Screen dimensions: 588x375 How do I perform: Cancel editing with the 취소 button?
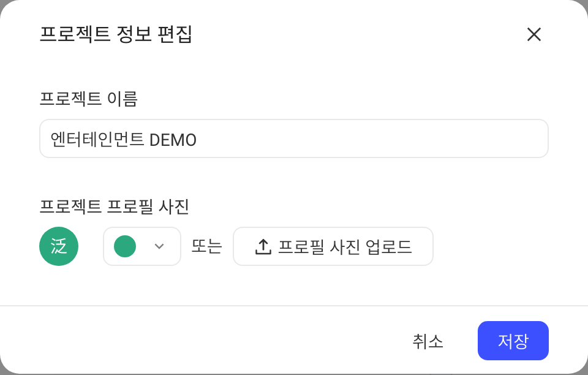pos(428,341)
